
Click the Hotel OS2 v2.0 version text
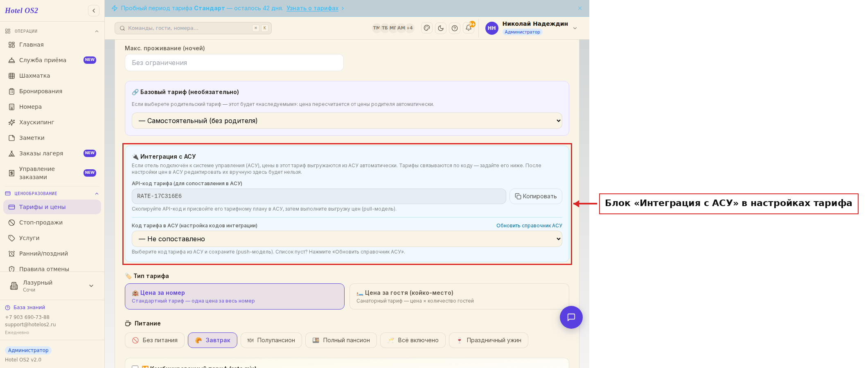click(x=23, y=360)
